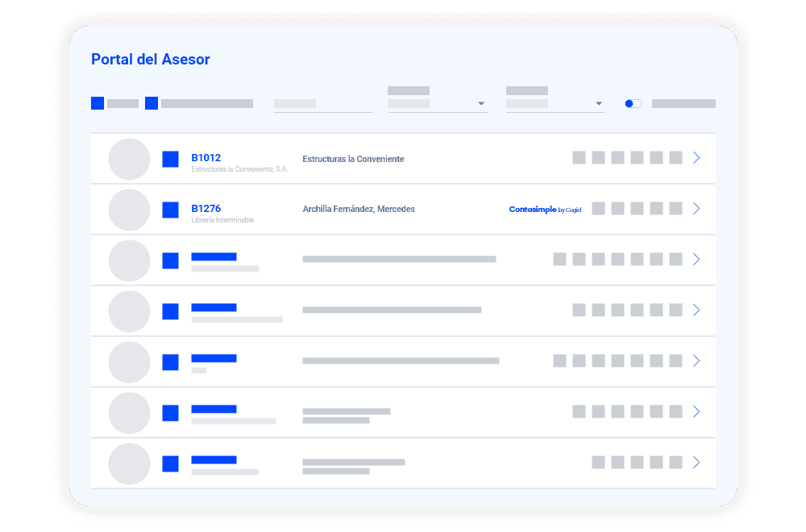Expand the B1276 row with its gray chevron
The width and height of the screenshot is (806, 532).
tap(696, 209)
